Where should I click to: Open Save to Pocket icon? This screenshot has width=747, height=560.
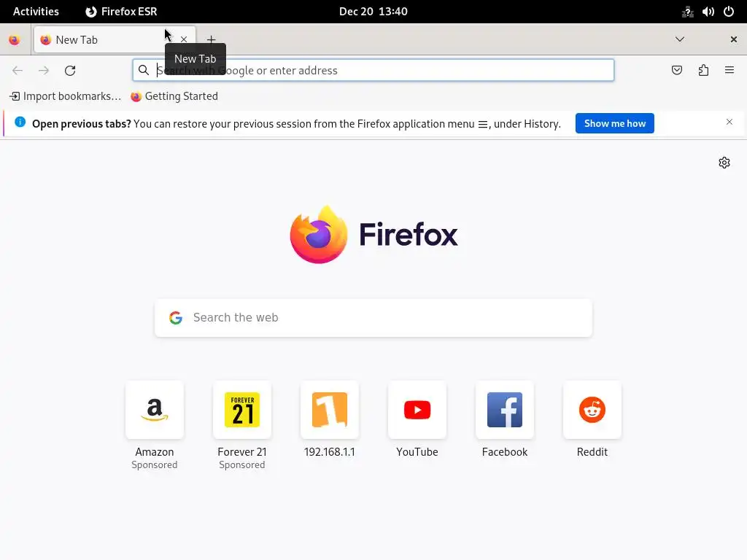point(677,71)
